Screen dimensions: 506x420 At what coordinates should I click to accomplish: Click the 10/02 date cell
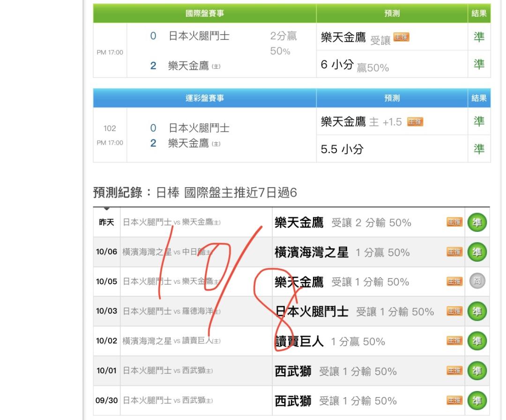(x=106, y=341)
